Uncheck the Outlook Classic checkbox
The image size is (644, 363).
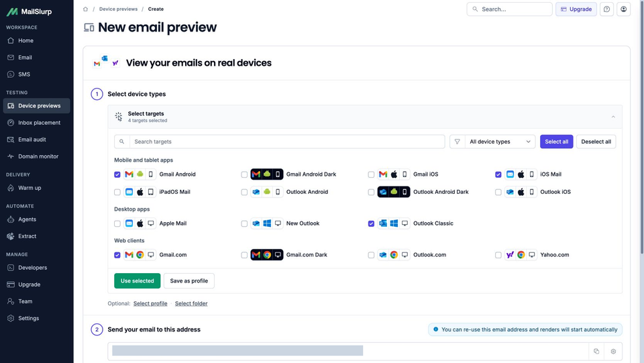371,224
